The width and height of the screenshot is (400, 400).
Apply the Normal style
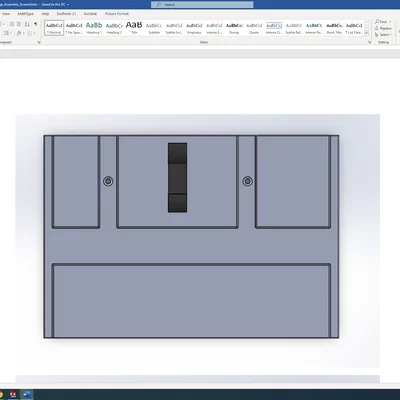click(54, 28)
